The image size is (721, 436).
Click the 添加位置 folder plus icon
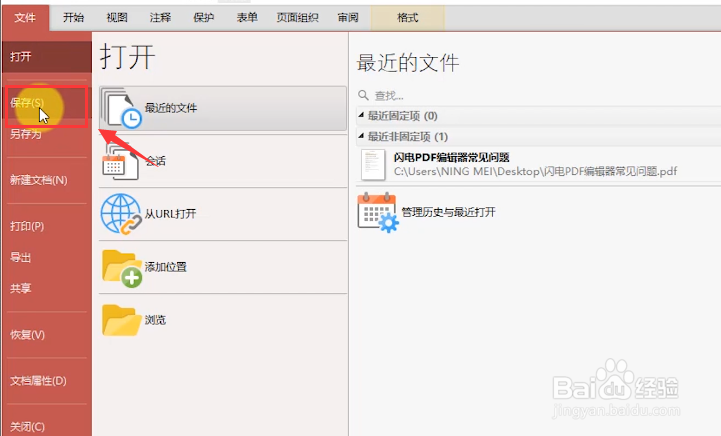122,268
